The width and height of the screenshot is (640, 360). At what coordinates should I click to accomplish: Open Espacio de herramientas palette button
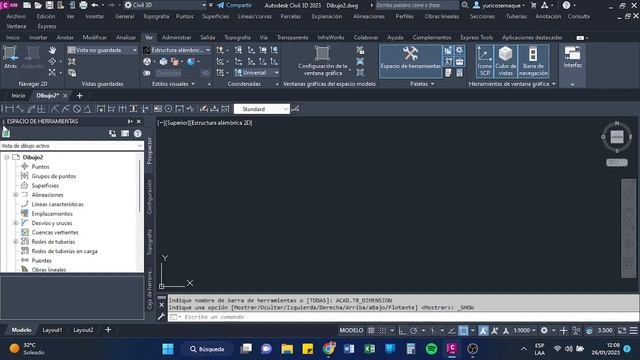pos(410,60)
